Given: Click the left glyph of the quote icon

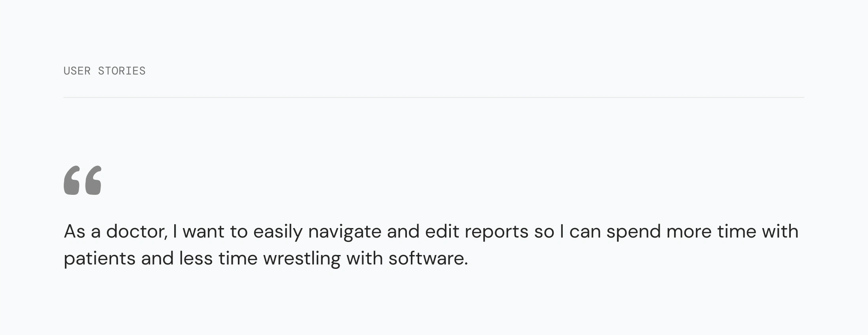Looking at the screenshot, I should click(x=72, y=181).
